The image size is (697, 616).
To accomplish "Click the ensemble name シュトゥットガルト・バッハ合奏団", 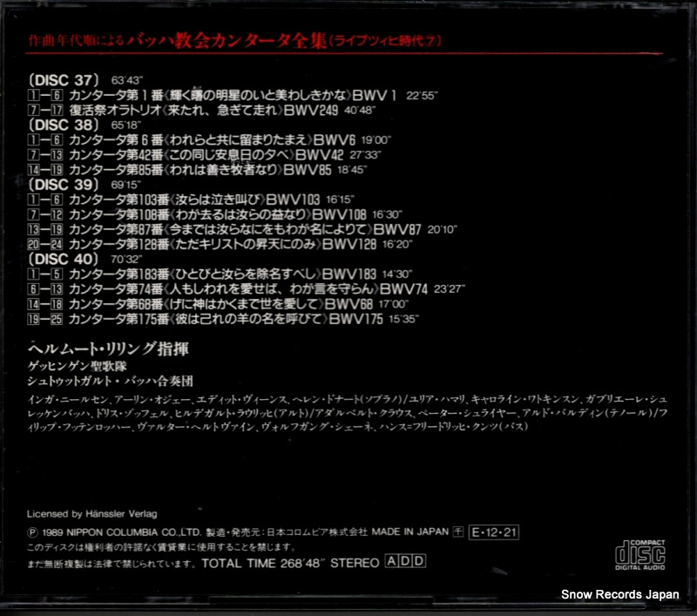I will click(x=111, y=382).
